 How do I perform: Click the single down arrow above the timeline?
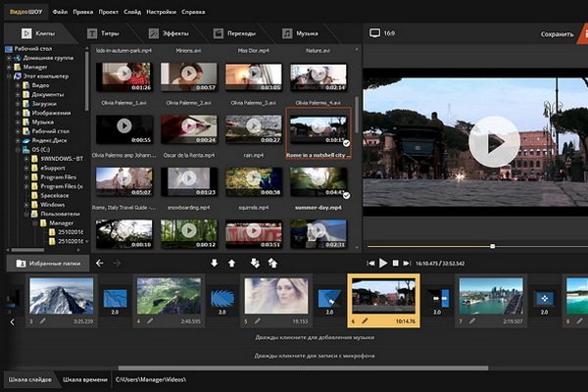[215, 263]
